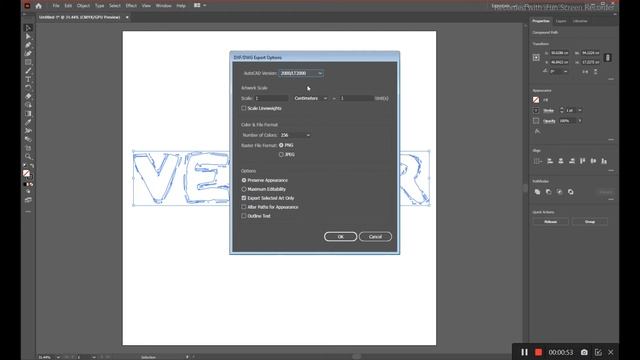Open the Edit menu
This screenshot has height=360, width=640.
[x=68, y=6]
